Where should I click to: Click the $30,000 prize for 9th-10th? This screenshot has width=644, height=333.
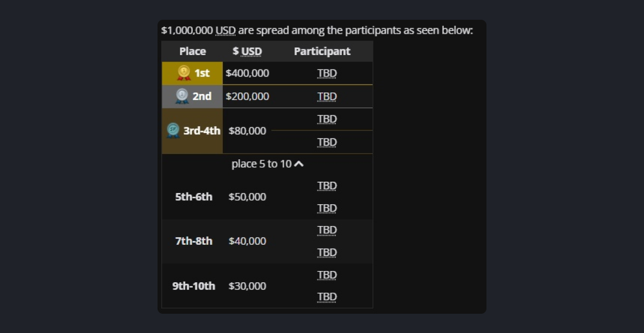[247, 286]
